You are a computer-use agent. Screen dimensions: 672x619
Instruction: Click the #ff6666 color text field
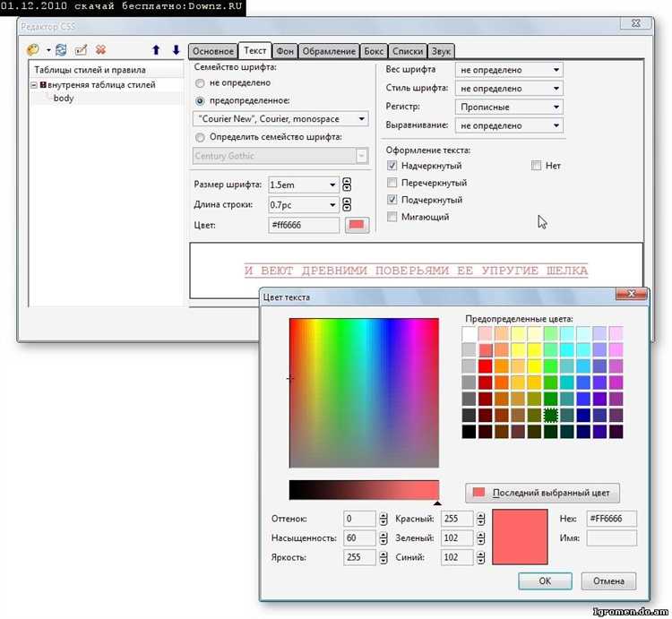[304, 225]
